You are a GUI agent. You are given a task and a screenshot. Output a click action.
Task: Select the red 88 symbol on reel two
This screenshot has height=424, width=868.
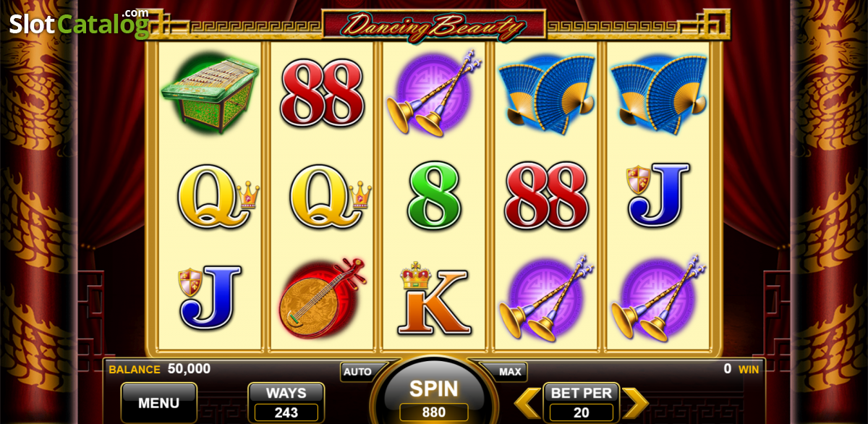point(322,93)
